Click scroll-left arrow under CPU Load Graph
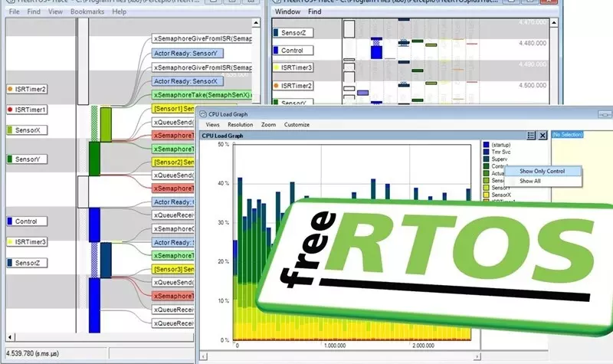This screenshot has width=613, height=364. tap(203, 356)
